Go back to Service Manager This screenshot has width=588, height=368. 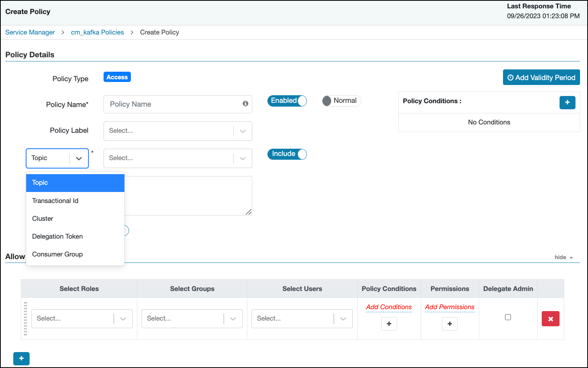tap(30, 32)
